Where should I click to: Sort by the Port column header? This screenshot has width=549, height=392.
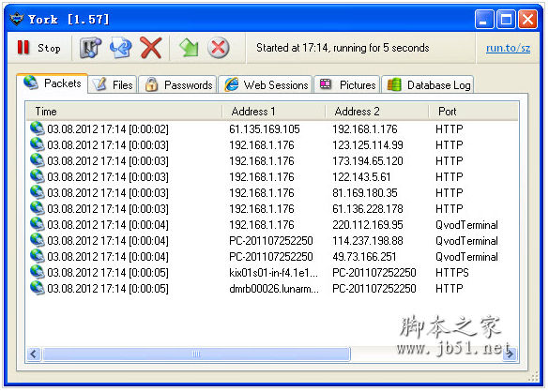(x=473, y=112)
